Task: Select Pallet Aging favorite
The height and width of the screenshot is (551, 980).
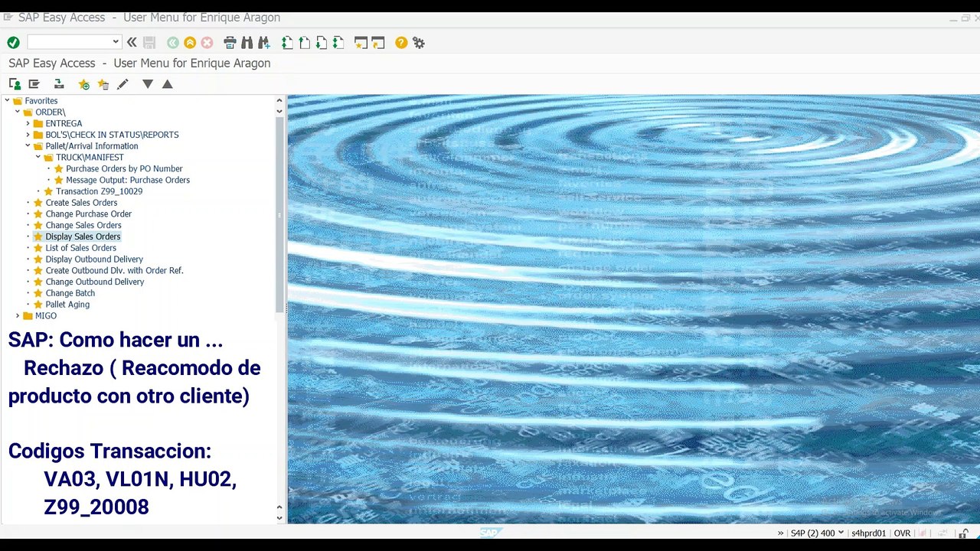Action: (67, 305)
